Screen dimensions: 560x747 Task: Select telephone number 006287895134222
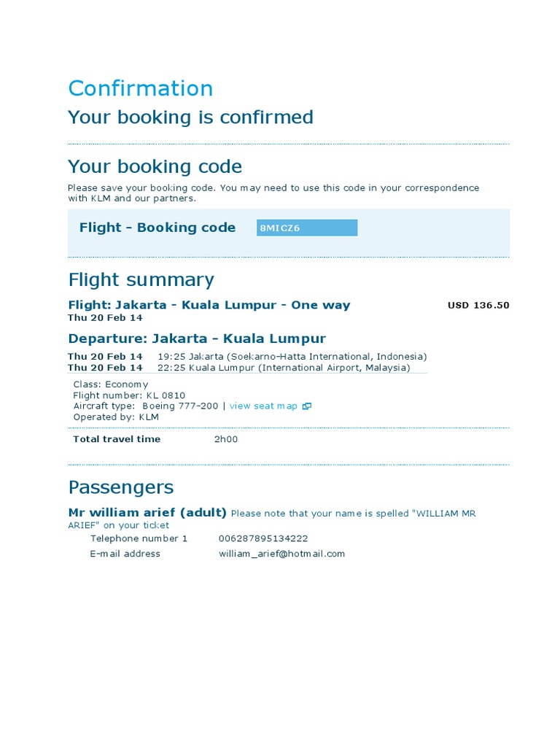[263, 538]
